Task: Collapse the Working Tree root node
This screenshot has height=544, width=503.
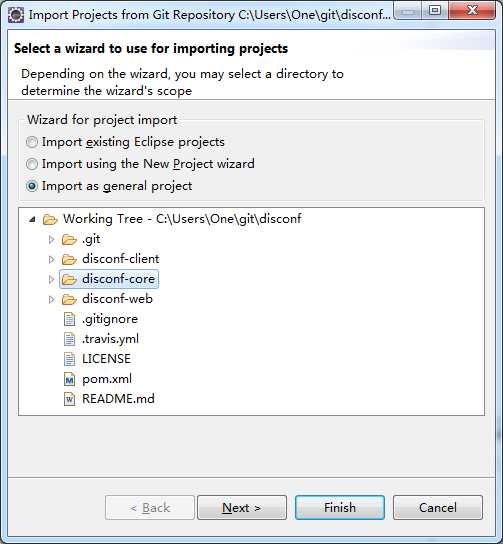Action: [x=32, y=219]
